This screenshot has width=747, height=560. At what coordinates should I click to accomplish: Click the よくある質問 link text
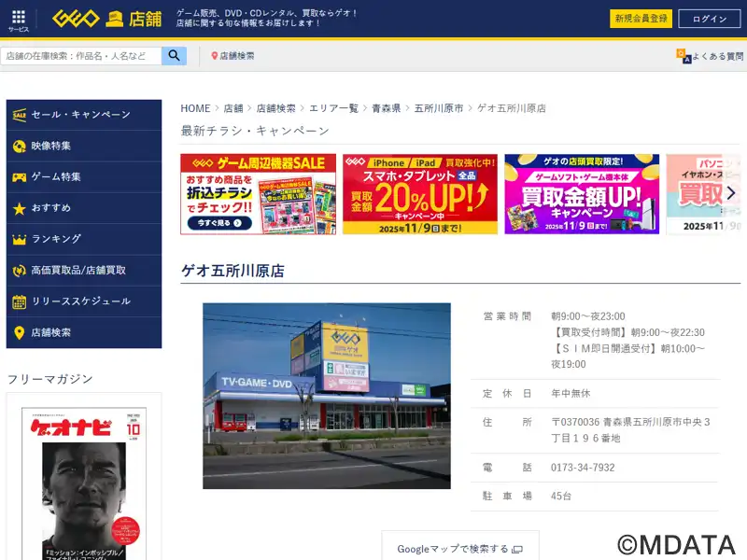click(x=718, y=56)
